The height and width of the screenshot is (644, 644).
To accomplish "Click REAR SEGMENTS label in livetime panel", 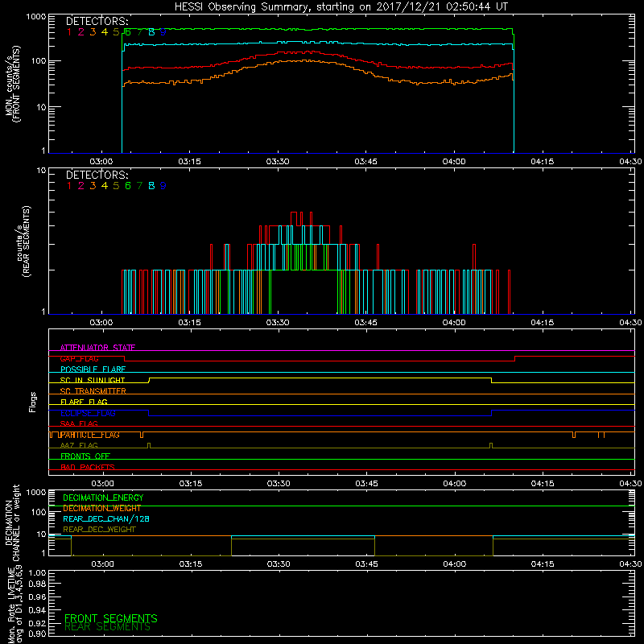I will point(108,627).
